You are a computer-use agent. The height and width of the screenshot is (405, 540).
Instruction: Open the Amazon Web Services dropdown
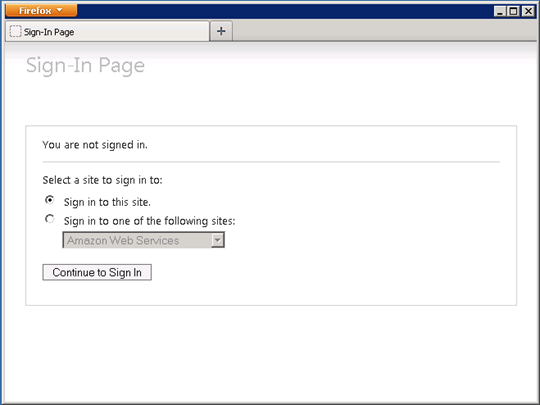pyautogui.click(x=144, y=240)
